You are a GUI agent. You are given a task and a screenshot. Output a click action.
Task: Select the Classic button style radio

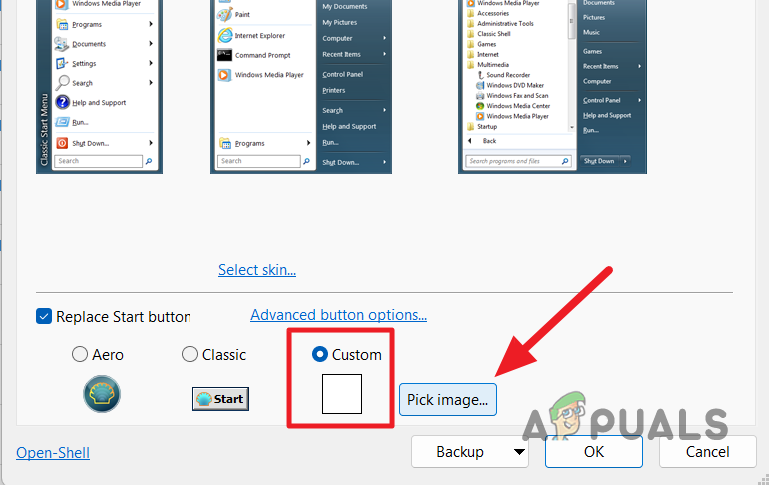(x=189, y=354)
